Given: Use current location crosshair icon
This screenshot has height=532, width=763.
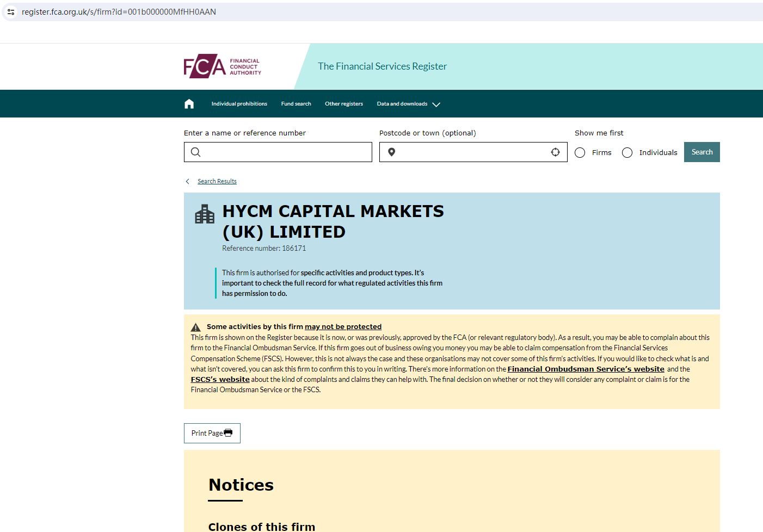Looking at the screenshot, I should click(555, 152).
